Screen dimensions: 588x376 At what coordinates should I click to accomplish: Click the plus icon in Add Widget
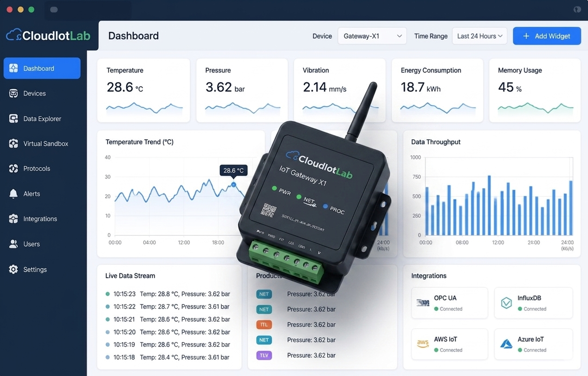[526, 36]
